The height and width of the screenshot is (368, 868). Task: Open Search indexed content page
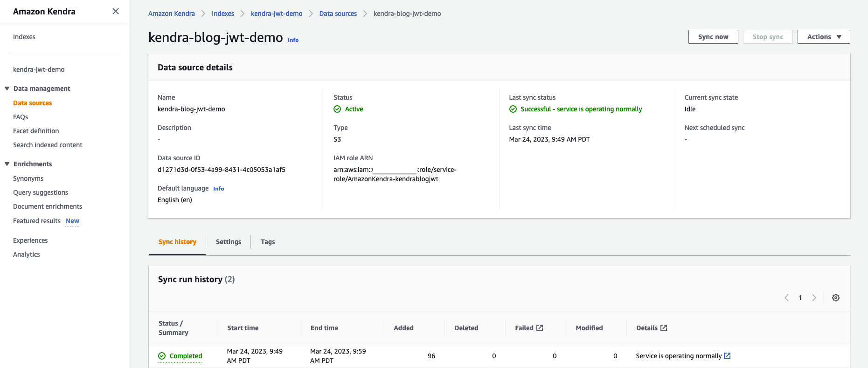click(48, 145)
